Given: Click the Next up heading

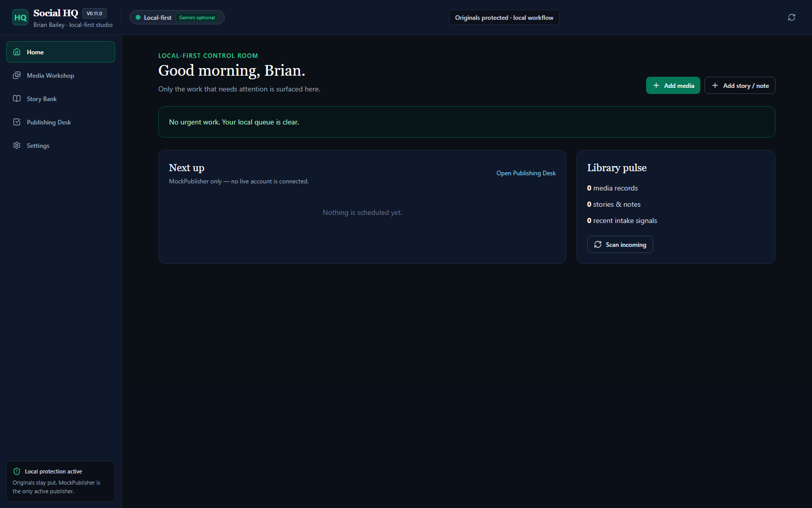Looking at the screenshot, I should (x=187, y=168).
